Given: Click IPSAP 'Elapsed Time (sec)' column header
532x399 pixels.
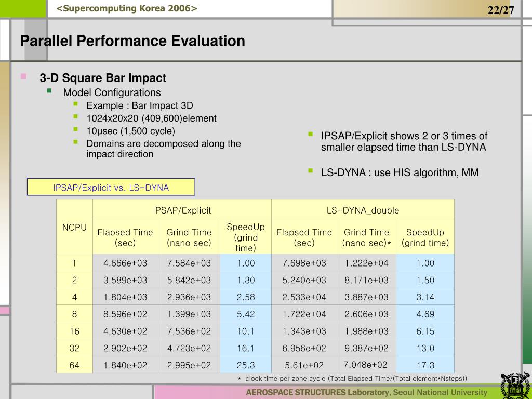Looking at the screenshot, I should 125,237.
